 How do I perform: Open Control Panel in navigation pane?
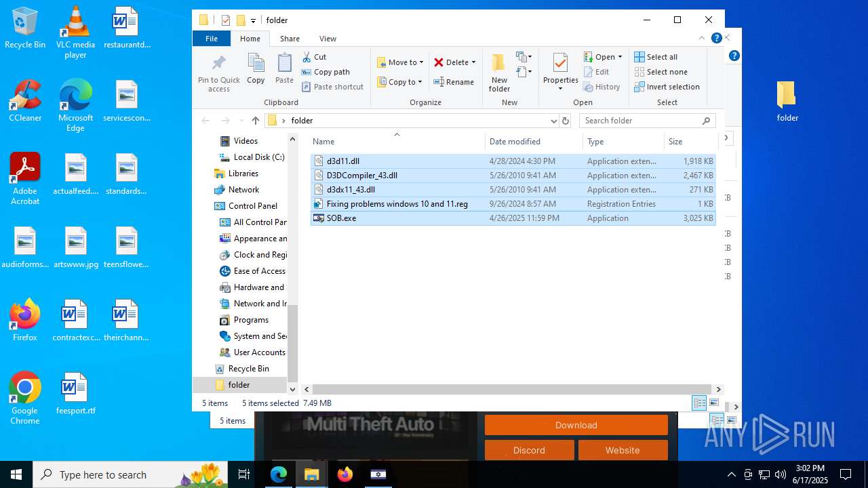246,206
